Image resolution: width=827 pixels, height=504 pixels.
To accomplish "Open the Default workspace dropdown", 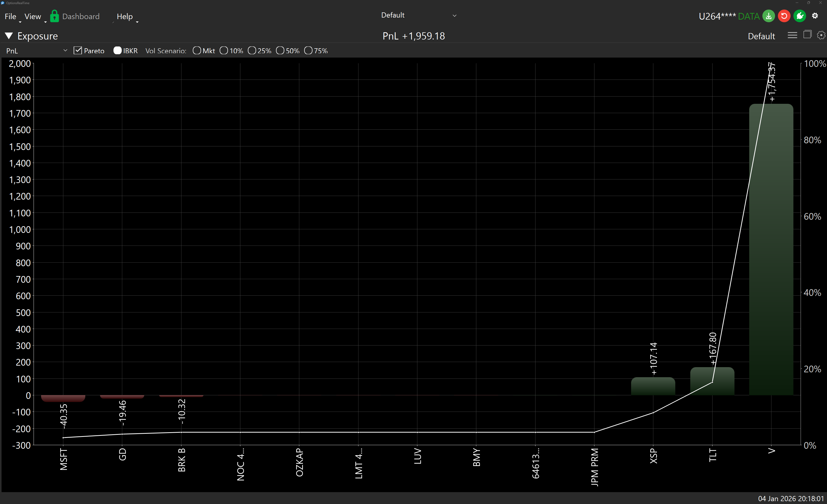I will 455,15.
